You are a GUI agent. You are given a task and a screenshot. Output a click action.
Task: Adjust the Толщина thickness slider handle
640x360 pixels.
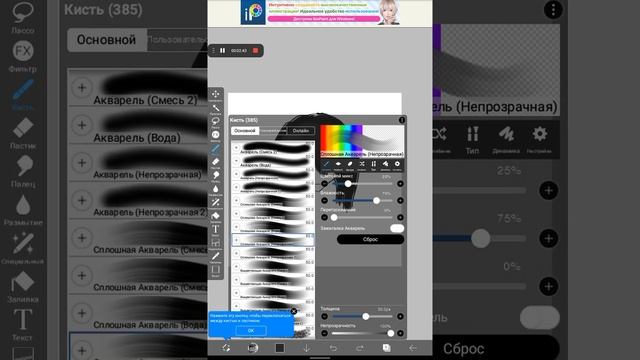pos(366,316)
